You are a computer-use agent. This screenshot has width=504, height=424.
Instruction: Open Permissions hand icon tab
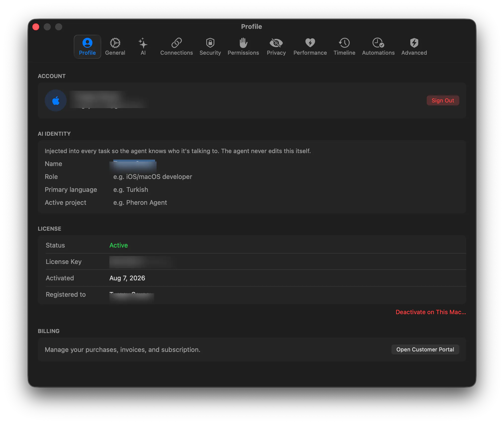click(243, 46)
